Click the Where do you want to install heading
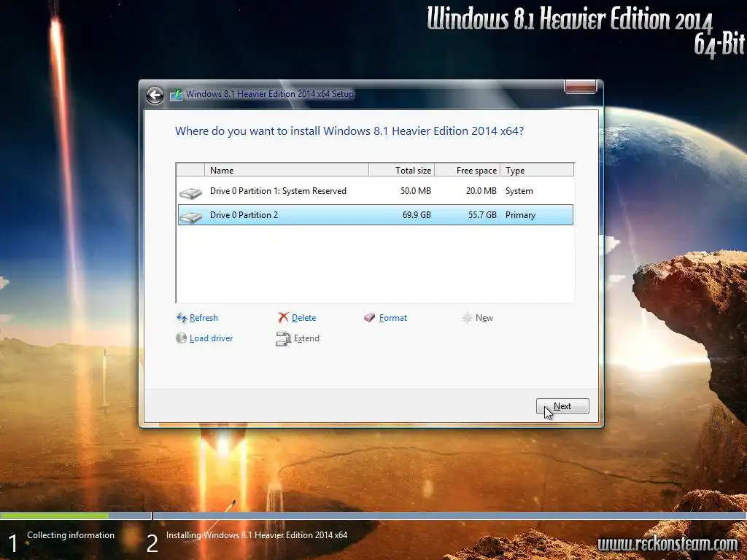The height and width of the screenshot is (560, 747). [x=349, y=131]
